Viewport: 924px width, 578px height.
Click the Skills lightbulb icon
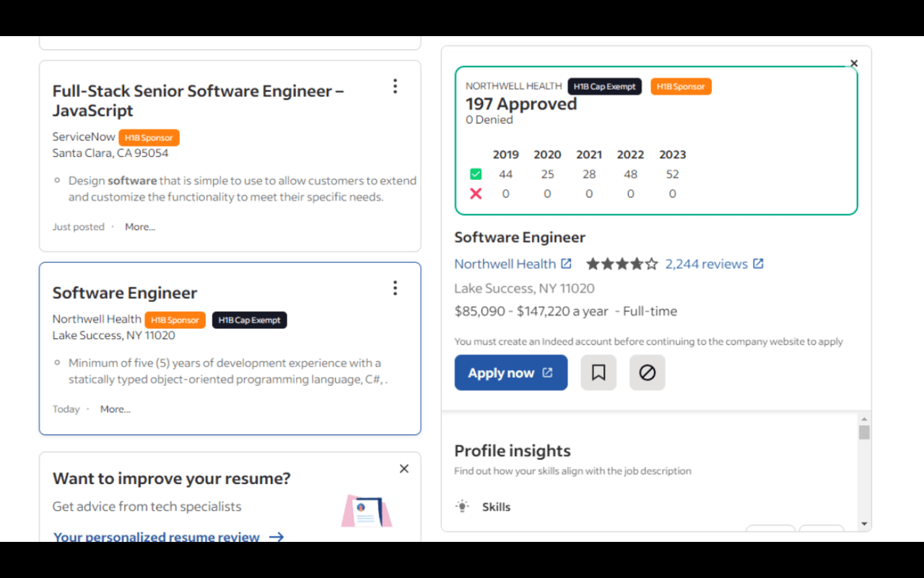click(x=462, y=506)
